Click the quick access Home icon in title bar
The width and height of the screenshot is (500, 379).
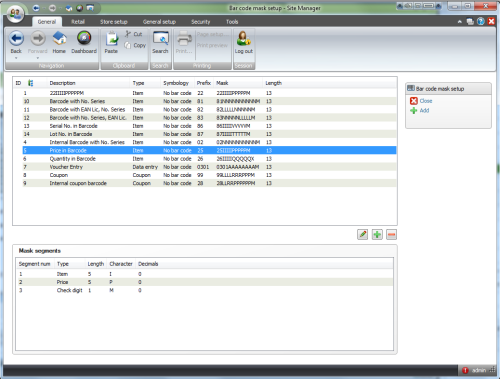[69, 8]
